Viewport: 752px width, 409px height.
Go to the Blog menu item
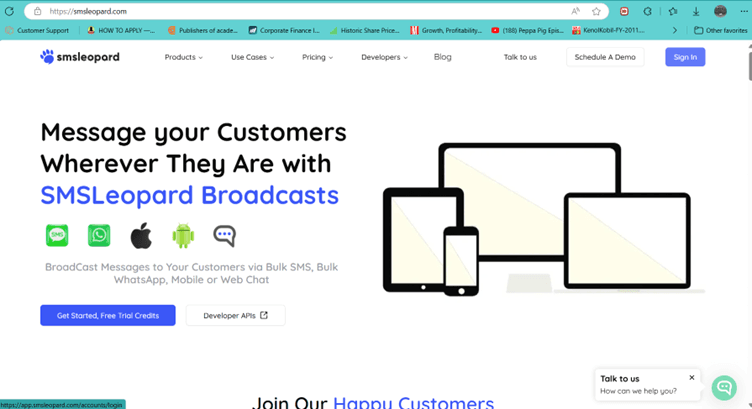pos(442,57)
